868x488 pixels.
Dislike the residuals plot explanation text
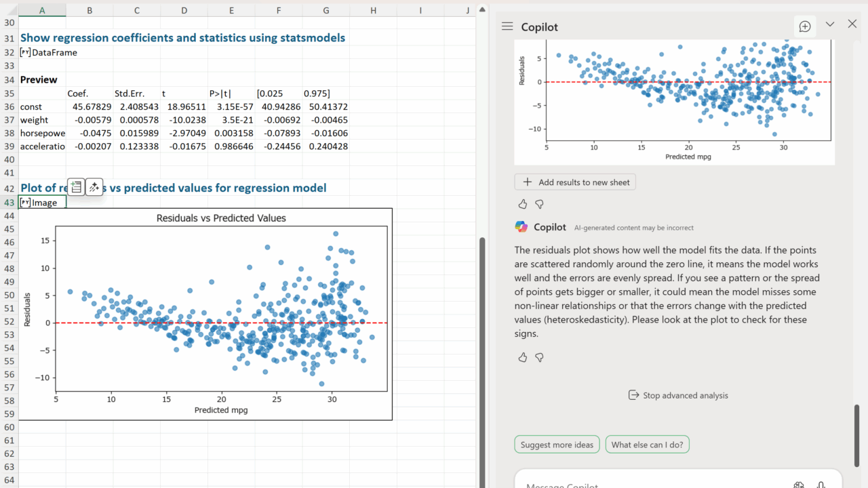pos(539,357)
